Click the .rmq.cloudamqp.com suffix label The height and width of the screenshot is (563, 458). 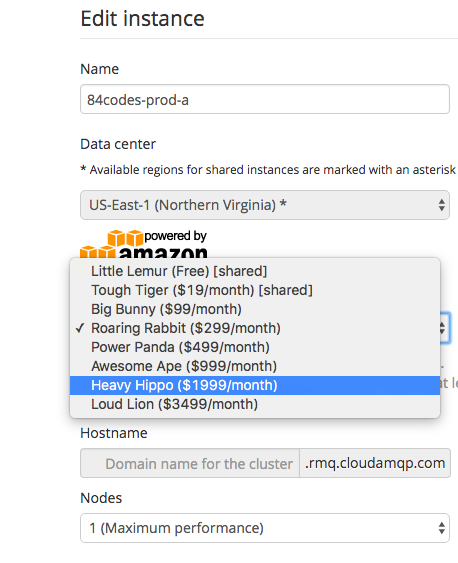pyautogui.click(x=375, y=463)
